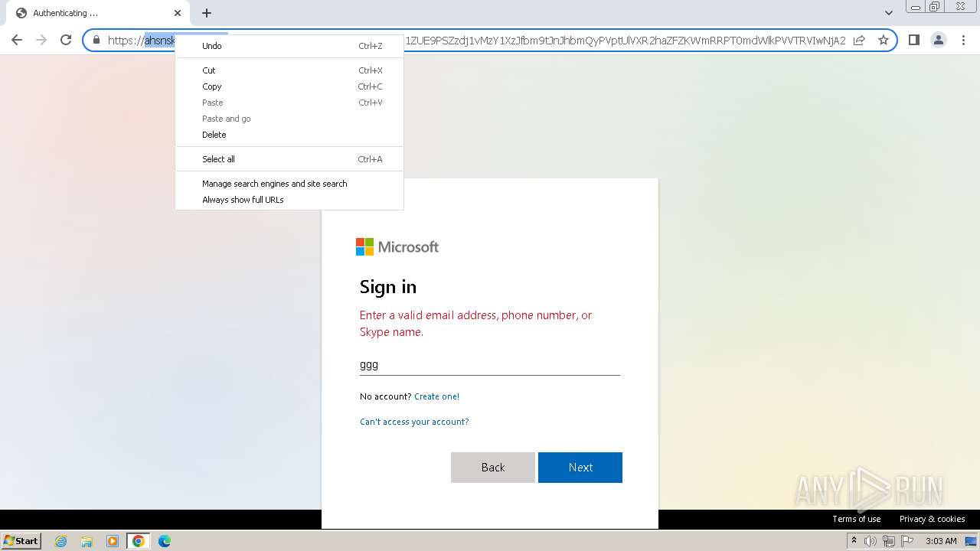Go back using browser back arrow

tap(17, 41)
